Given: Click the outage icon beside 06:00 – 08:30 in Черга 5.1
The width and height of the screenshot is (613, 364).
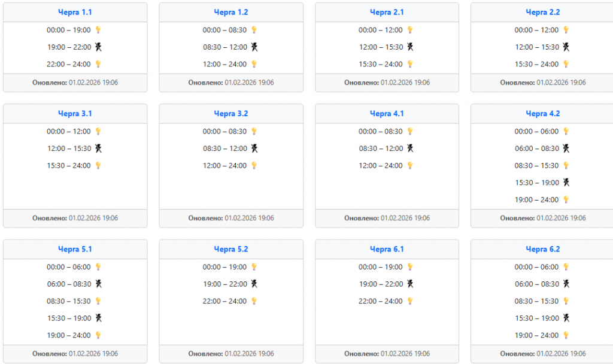Looking at the screenshot, I should [x=98, y=284].
